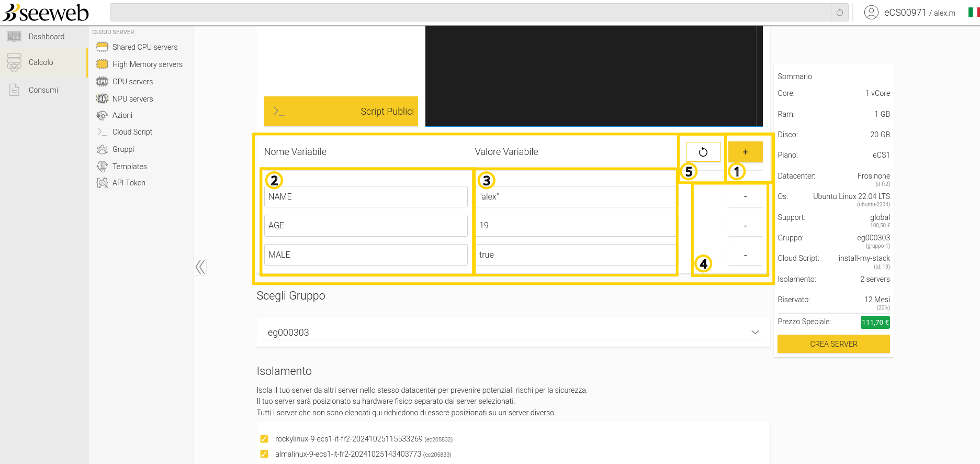Click the refresh icon in top search bar
The image size is (980, 464).
coord(840,13)
